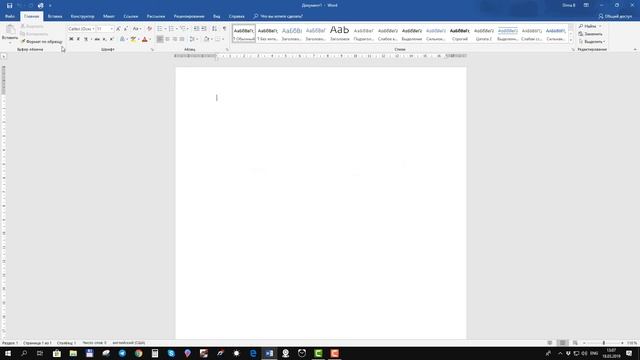Open paragraph shading dropdown
Image resolution: width=640 pixels, height=360 pixels.
pos(212,39)
